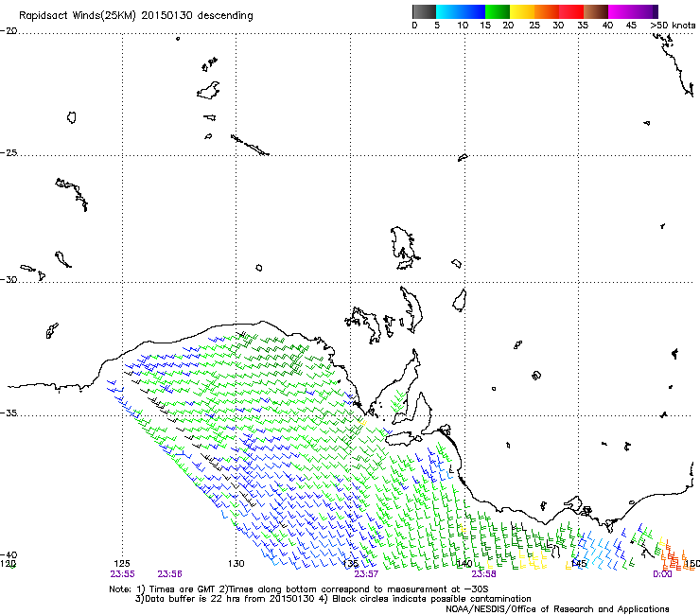The image size is (700, 615).
Task: Click the legend tick label '25'
Action: [534, 26]
